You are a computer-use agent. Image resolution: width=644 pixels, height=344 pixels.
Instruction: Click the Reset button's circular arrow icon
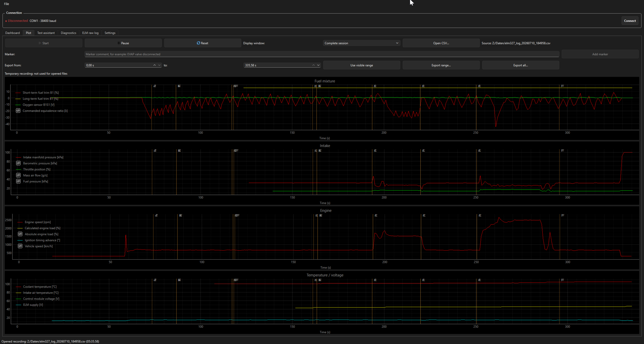(x=198, y=43)
